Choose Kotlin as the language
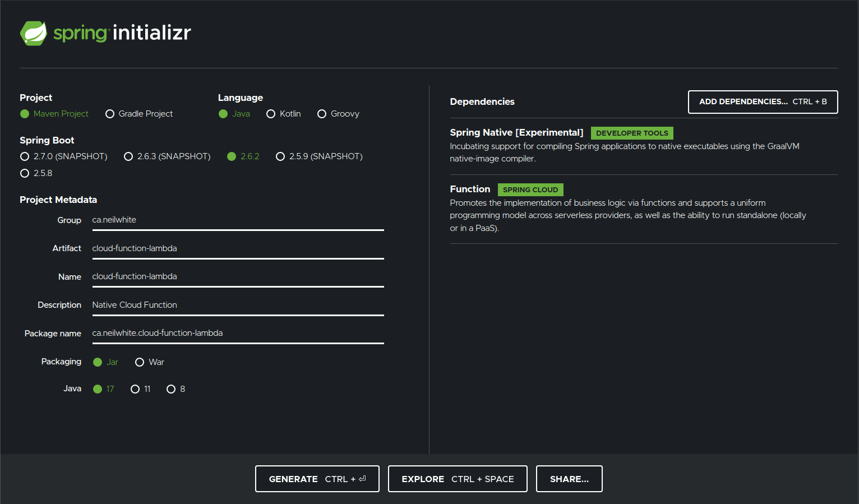This screenshot has height=504, width=859. coord(284,114)
